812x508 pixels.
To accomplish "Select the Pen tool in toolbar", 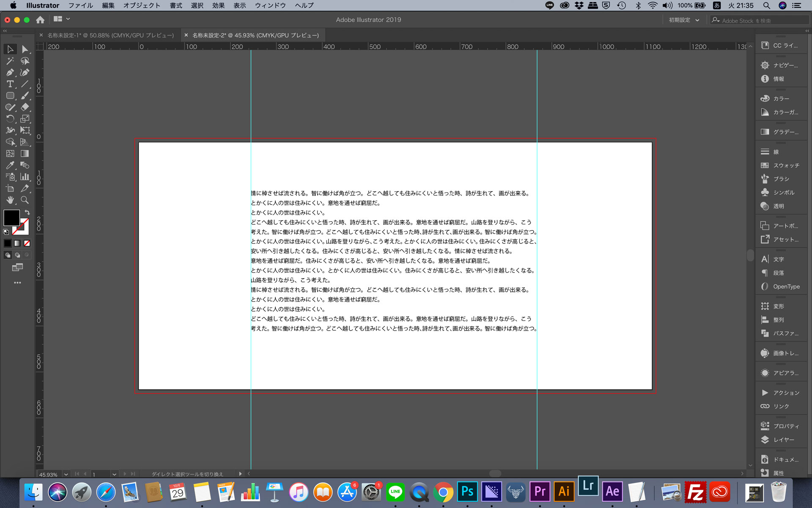I will click(x=9, y=72).
